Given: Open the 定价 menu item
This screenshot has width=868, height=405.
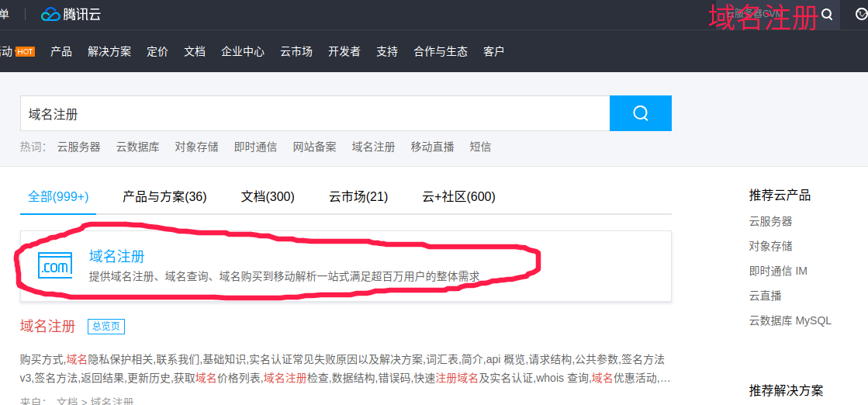Looking at the screenshot, I should 157,51.
